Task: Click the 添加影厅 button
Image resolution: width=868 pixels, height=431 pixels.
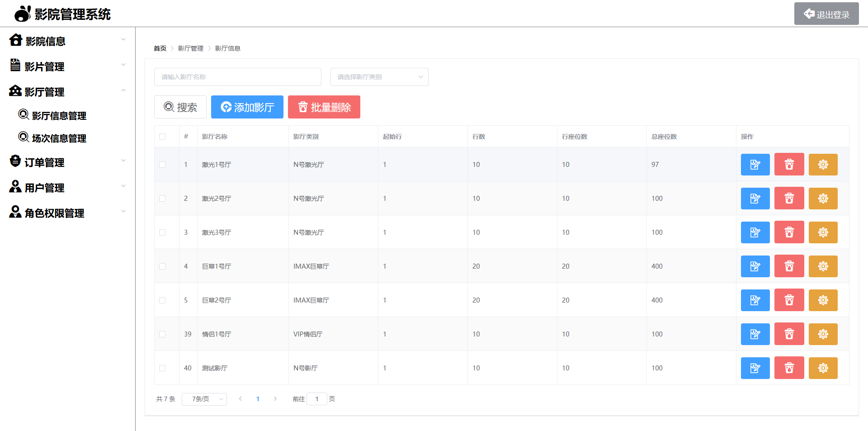Action: (x=247, y=107)
